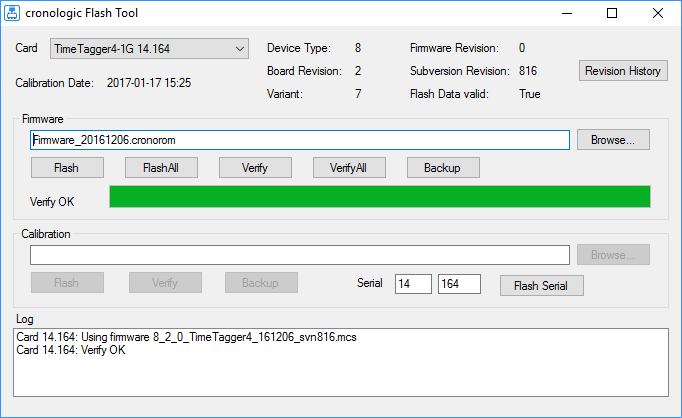Click the calibration file path field
The image size is (682, 418).
click(300, 255)
